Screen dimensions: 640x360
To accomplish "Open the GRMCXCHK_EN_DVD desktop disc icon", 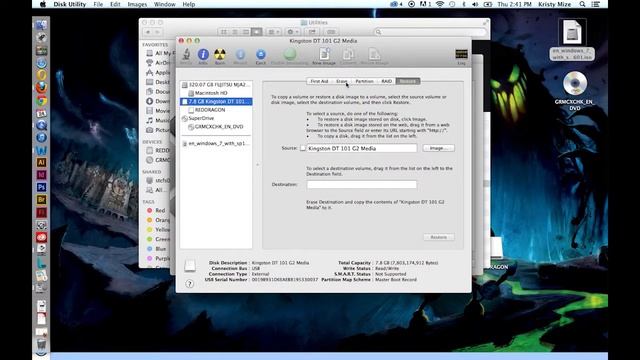I will [x=575, y=83].
